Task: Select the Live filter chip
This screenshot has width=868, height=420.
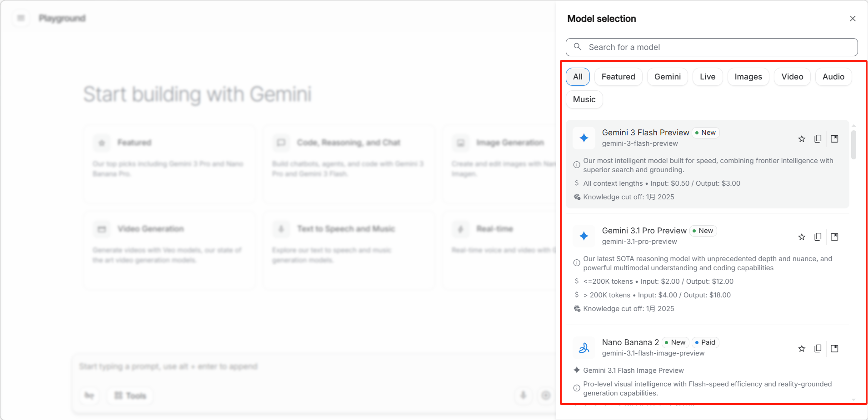Action: [x=708, y=77]
